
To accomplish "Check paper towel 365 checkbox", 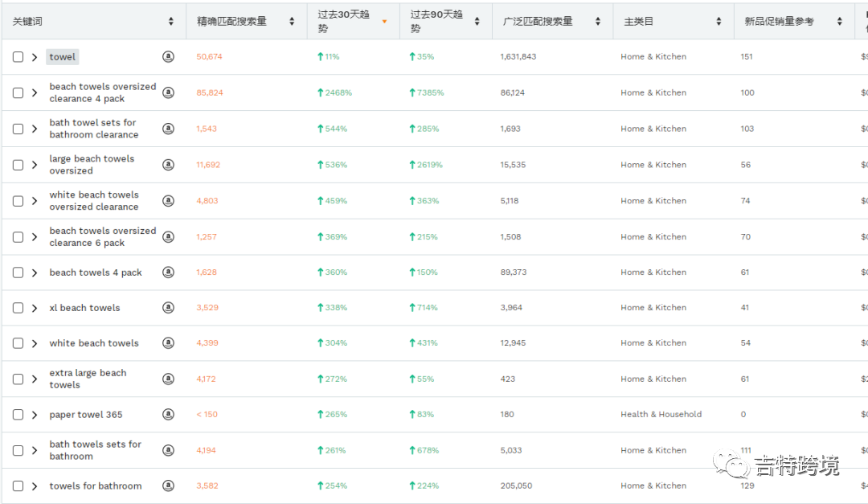I will point(18,414).
